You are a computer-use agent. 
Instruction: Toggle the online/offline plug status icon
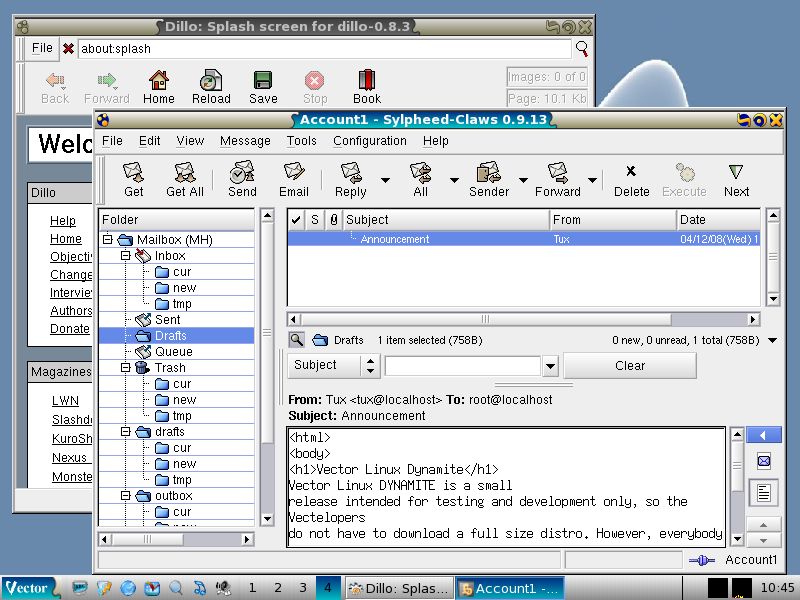(x=702, y=560)
